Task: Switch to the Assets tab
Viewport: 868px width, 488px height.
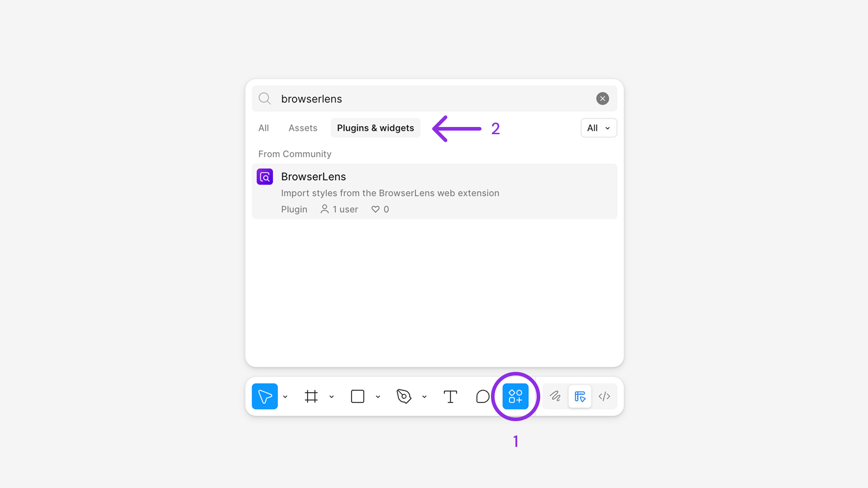Action: [x=303, y=128]
